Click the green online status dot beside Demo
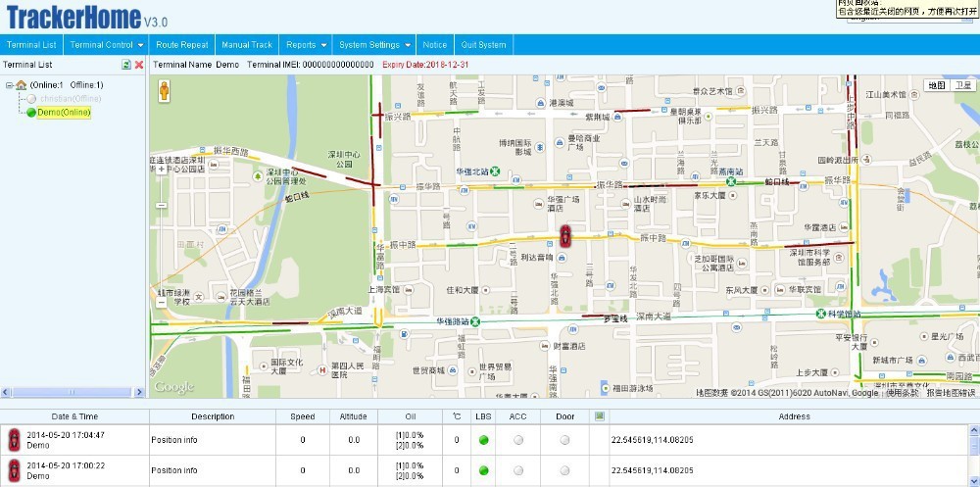The height and width of the screenshot is (487, 980). pos(31,113)
